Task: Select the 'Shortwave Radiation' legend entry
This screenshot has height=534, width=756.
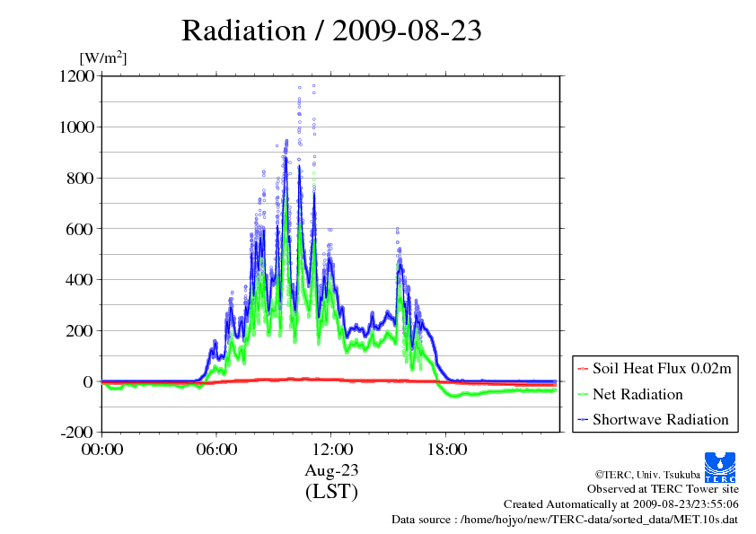Action: [x=653, y=419]
